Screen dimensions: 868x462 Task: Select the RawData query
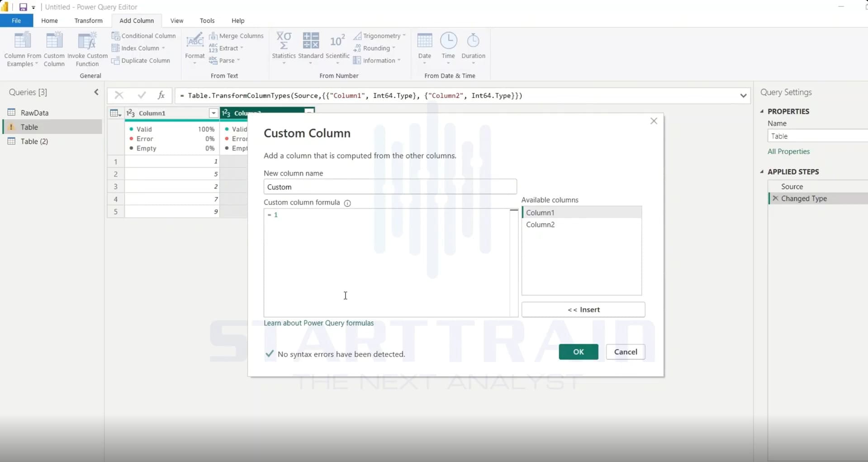tap(52, 113)
